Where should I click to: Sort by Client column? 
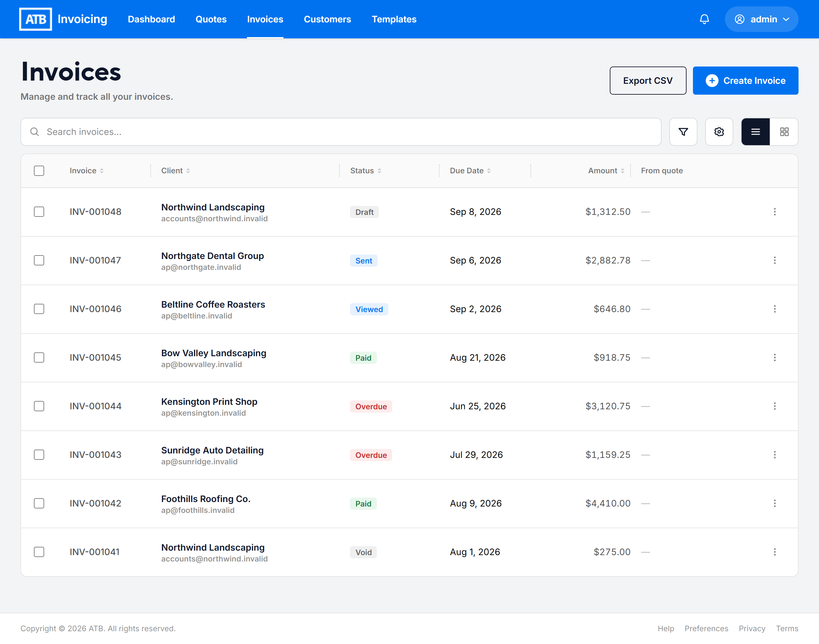tap(175, 171)
